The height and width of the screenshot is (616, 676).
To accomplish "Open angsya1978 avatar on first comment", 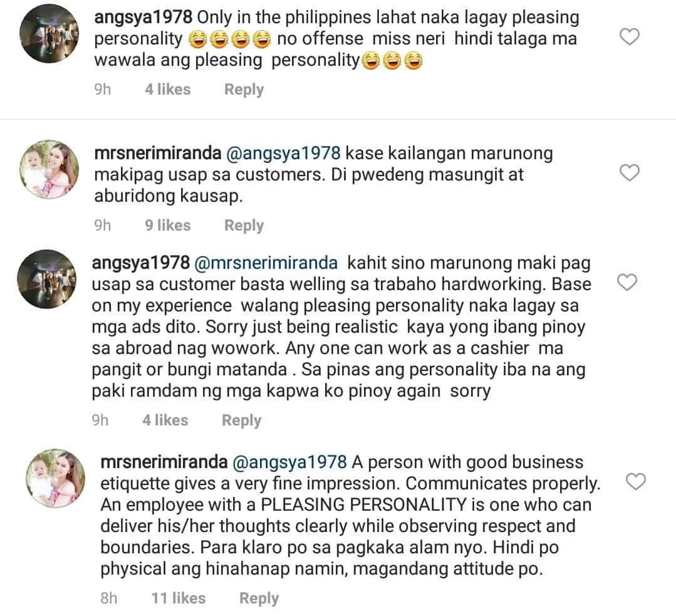I will point(49,34).
